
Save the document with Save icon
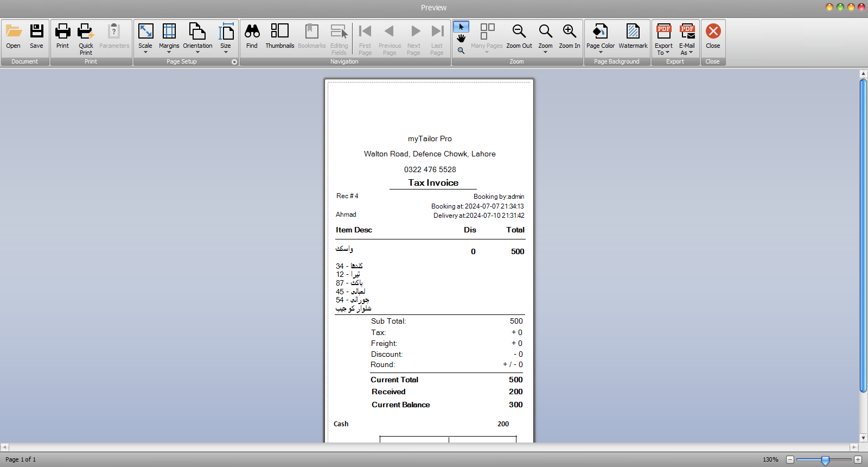[36, 36]
